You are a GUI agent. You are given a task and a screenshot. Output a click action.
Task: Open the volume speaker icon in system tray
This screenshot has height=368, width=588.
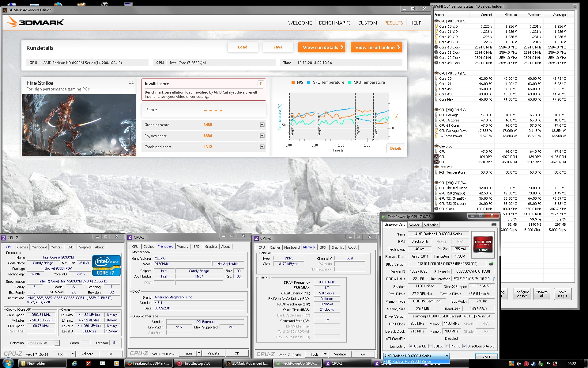(518, 364)
